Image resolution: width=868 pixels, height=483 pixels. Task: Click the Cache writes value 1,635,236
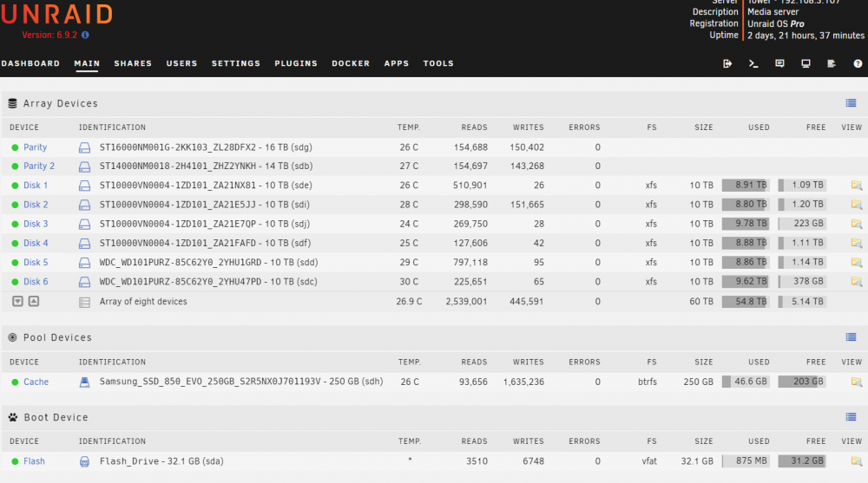[523, 382]
